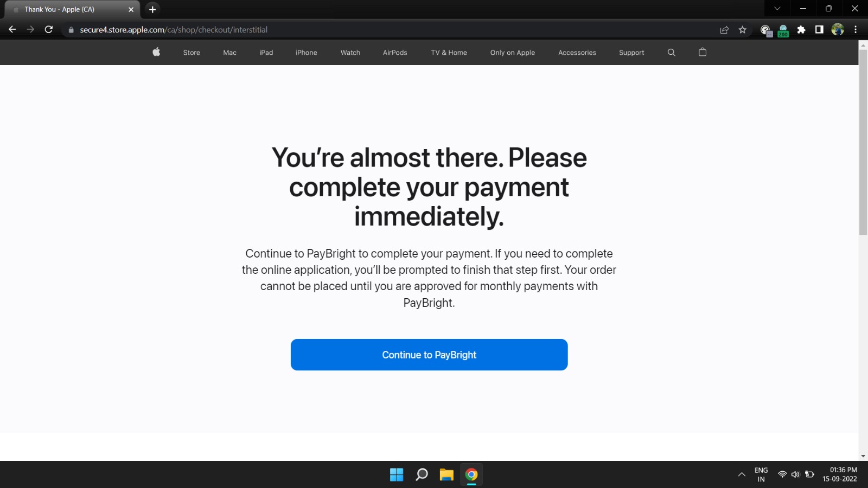Open the Watch menu
The height and width of the screenshot is (488, 868).
point(350,53)
